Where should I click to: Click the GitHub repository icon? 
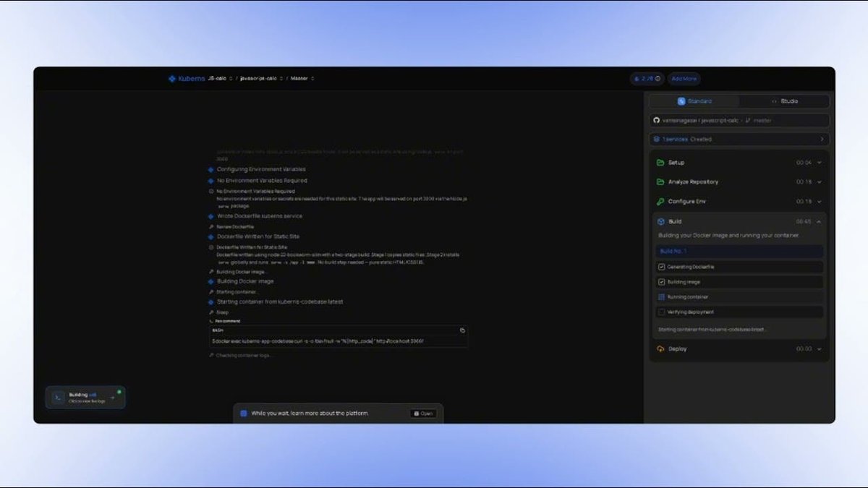(x=657, y=121)
